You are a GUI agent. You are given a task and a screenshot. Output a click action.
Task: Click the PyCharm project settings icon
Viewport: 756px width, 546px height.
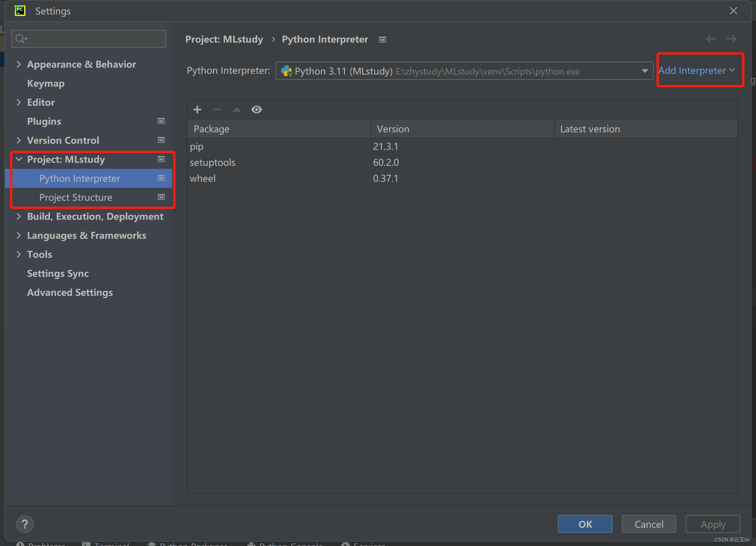pos(161,159)
